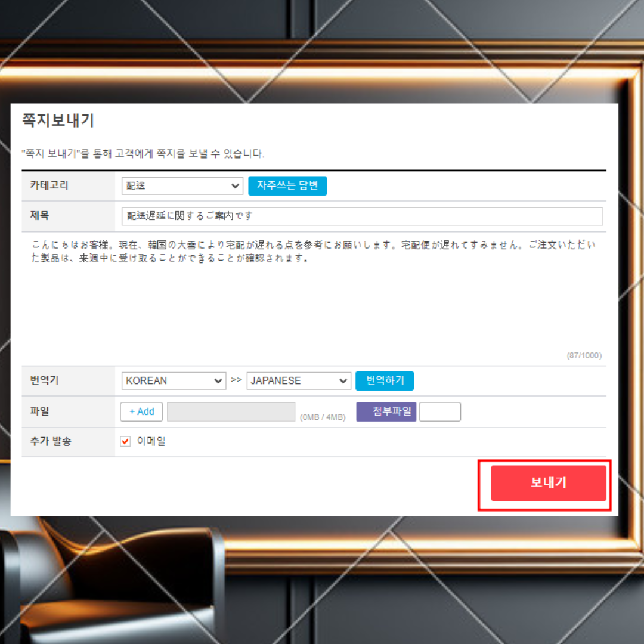Click the red 보내기 send button
Image resolution: width=644 pixels, height=644 pixels.
pos(549,482)
